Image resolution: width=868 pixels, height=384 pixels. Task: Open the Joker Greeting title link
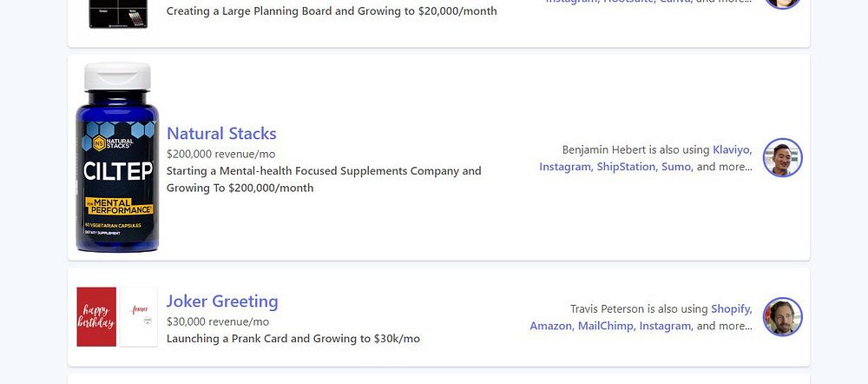pyautogui.click(x=222, y=301)
